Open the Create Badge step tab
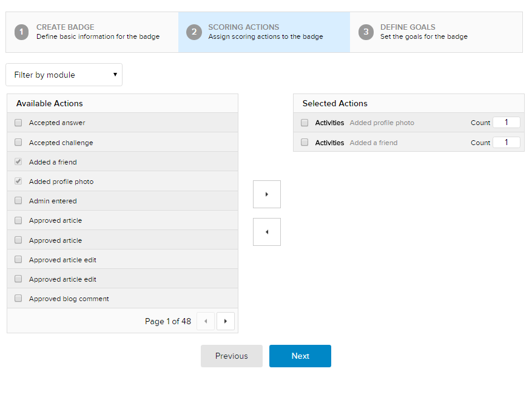 click(92, 32)
